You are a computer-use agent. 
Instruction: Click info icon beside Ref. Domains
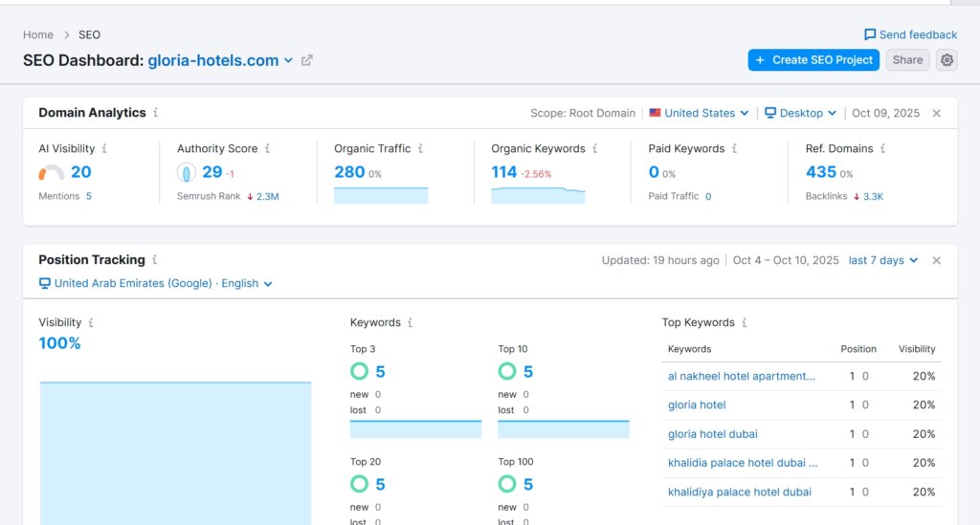click(883, 149)
